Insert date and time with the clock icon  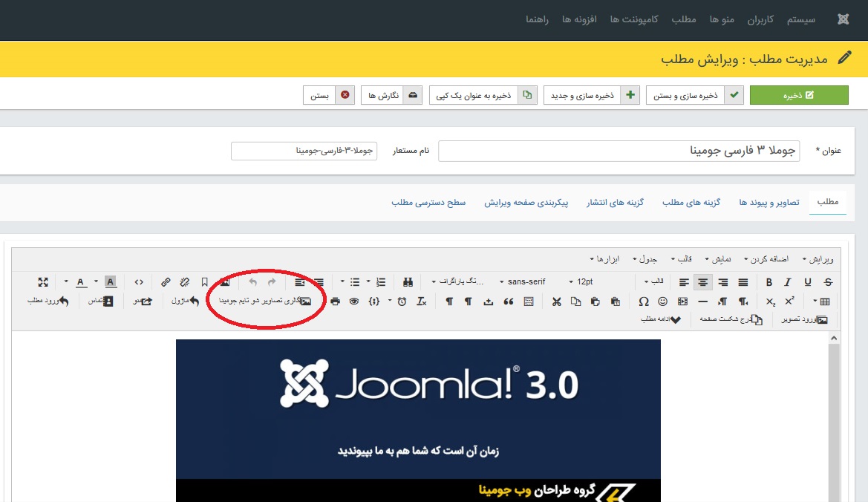point(402,301)
